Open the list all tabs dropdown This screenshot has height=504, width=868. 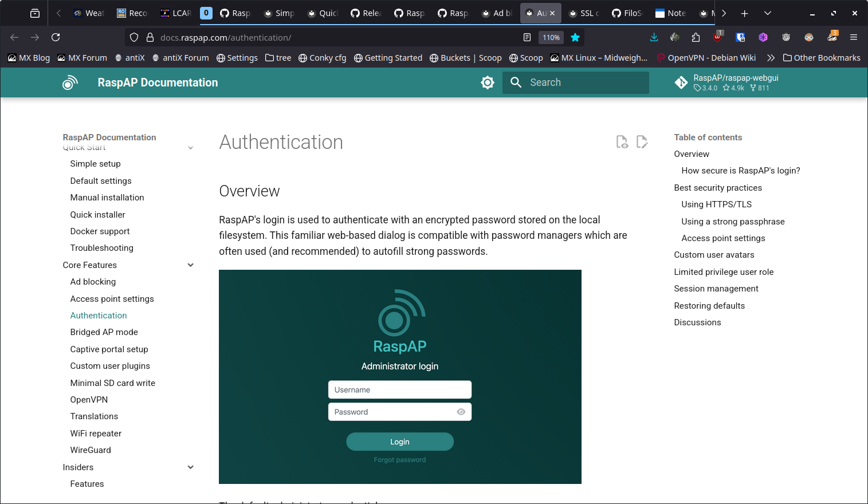click(x=768, y=13)
